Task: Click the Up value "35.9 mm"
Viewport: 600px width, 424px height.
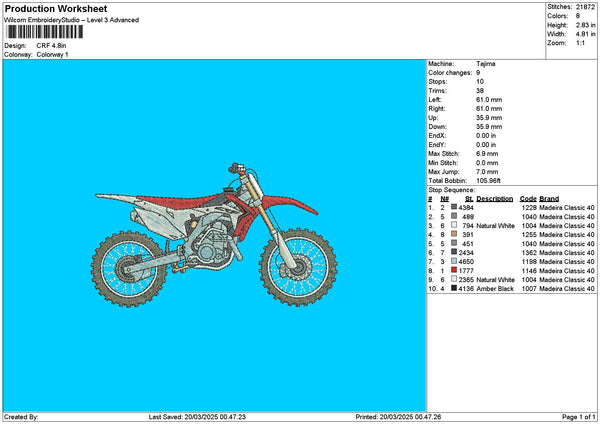Action: point(489,117)
